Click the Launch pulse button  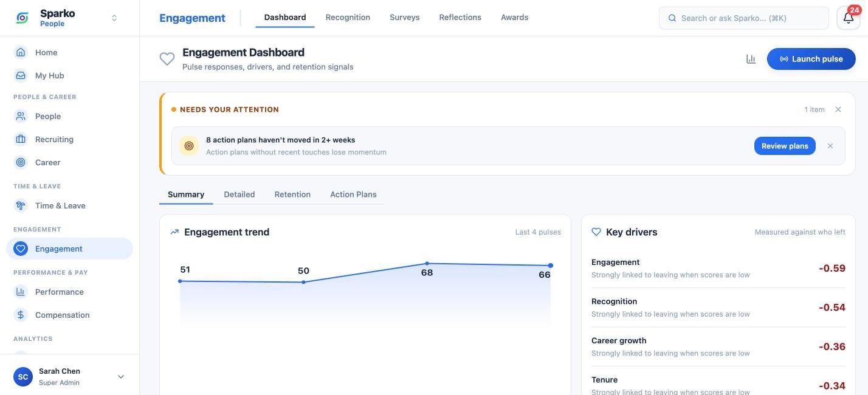811,59
